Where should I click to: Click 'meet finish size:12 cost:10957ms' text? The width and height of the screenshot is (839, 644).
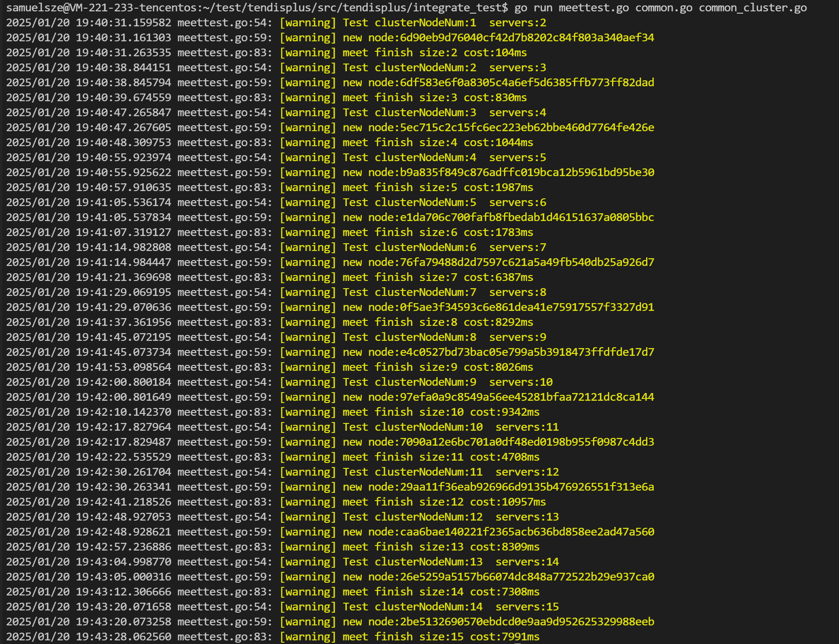point(444,502)
